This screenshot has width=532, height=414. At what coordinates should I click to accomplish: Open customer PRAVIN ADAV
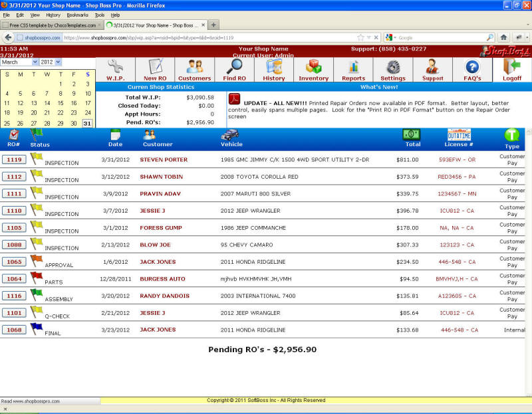pyautogui.click(x=160, y=193)
